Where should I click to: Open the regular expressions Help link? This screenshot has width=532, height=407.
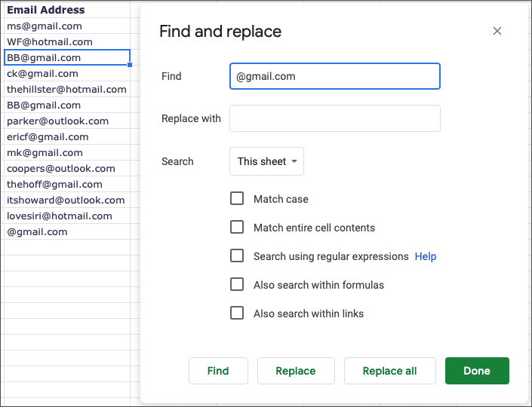click(426, 256)
